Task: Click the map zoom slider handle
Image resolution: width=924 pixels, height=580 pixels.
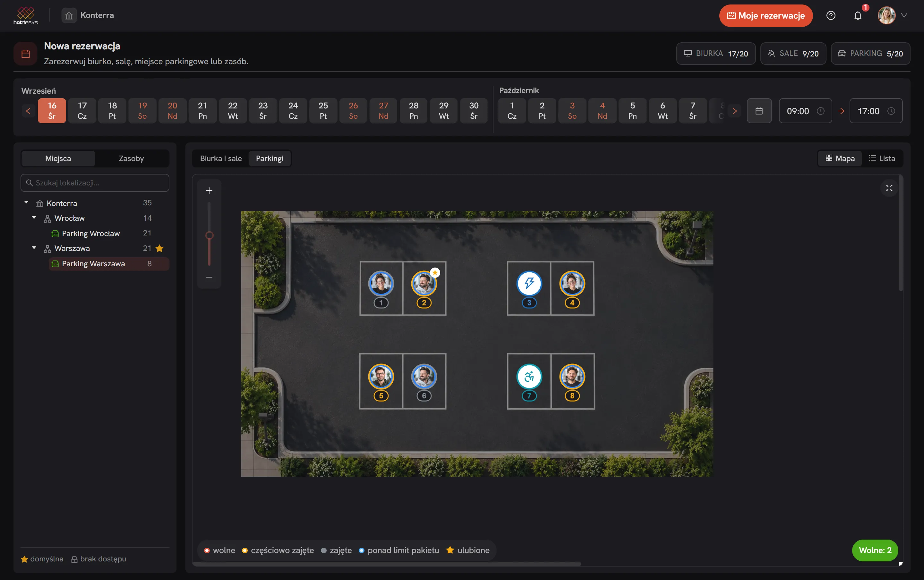Action: click(x=209, y=235)
